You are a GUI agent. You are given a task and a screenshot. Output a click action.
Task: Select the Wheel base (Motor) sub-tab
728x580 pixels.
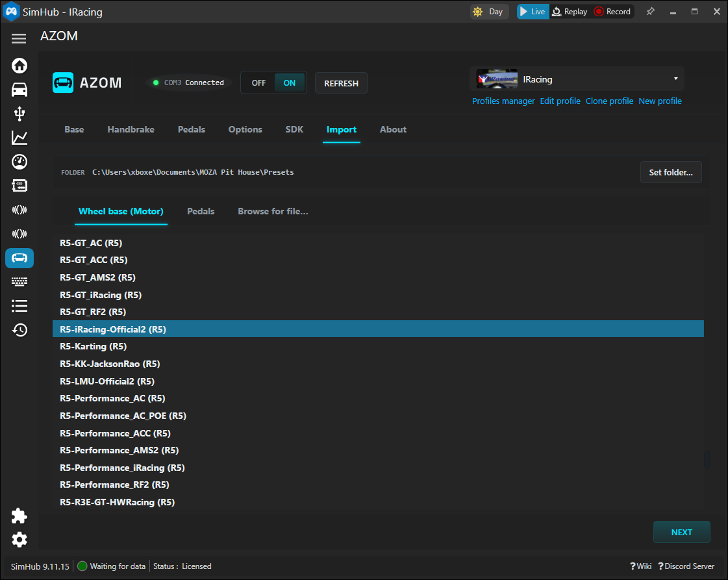coord(121,212)
